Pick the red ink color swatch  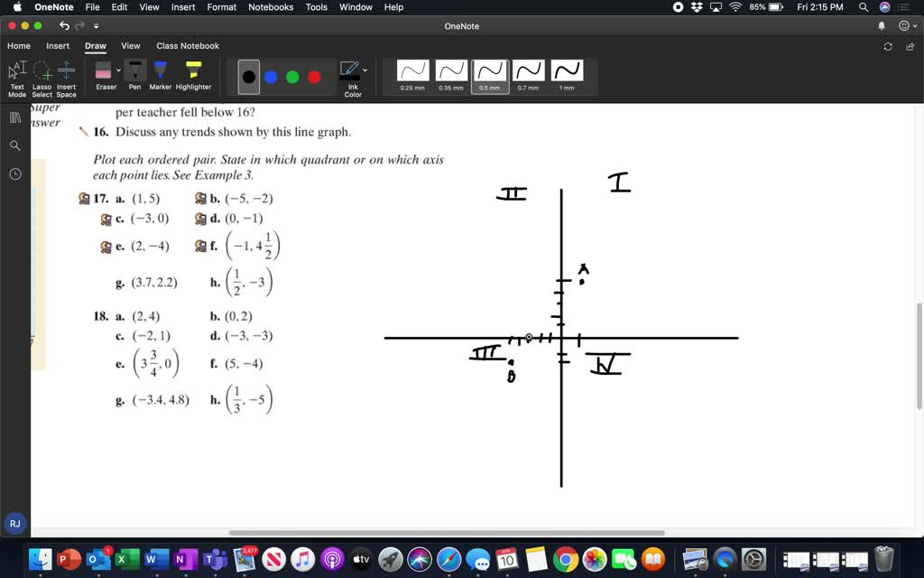(x=314, y=77)
